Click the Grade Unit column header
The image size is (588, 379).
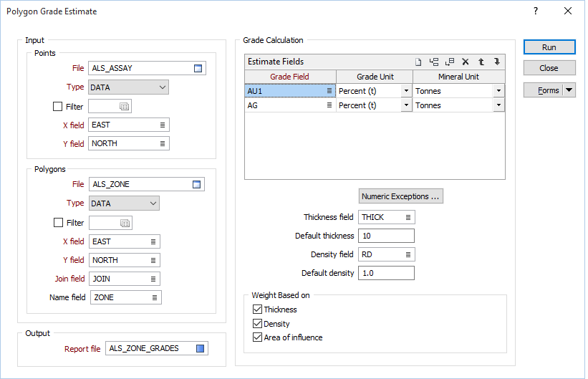pyautogui.click(x=375, y=77)
